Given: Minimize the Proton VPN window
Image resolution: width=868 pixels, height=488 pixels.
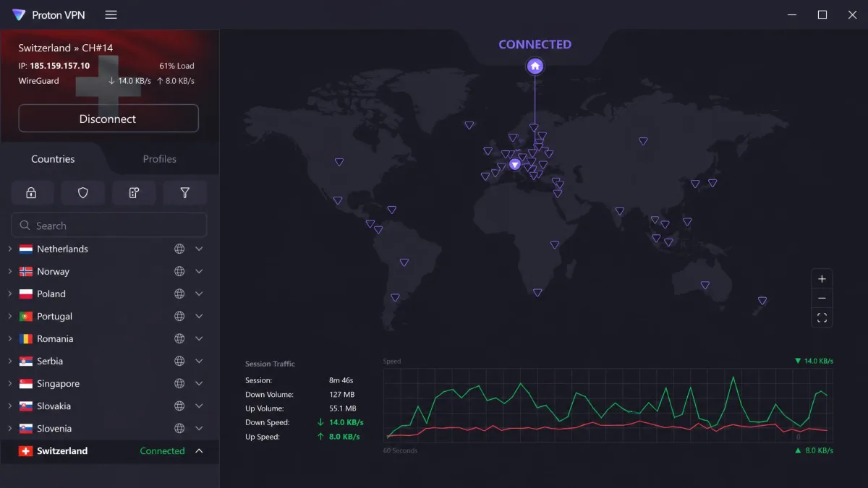Looking at the screenshot, I should (792, 14).
